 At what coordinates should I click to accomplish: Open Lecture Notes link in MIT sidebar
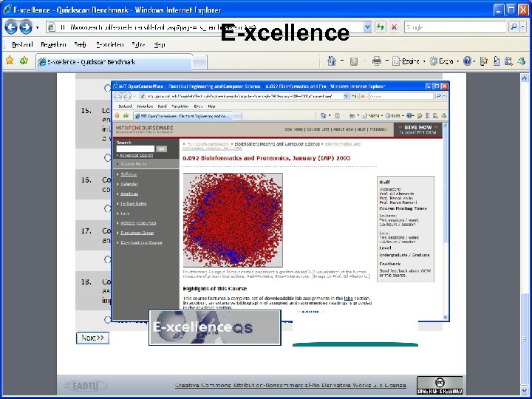pos(134,204)
